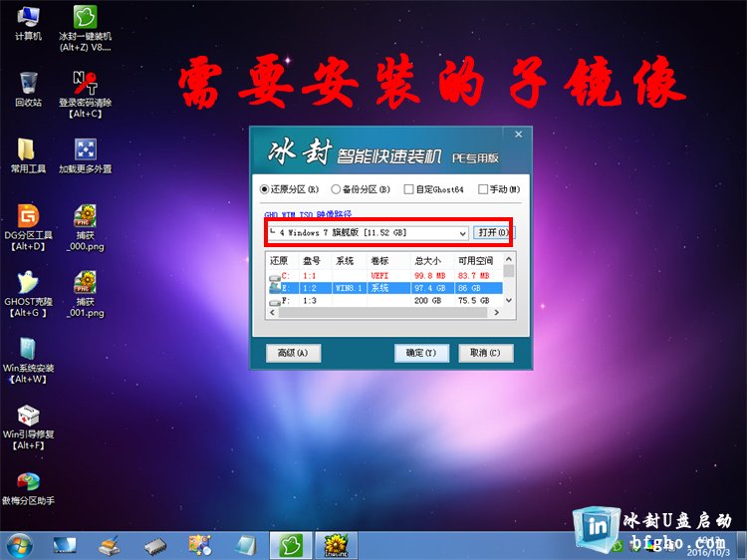
Task: Open the 回收站 recycle bin icon
Action: 28,89
